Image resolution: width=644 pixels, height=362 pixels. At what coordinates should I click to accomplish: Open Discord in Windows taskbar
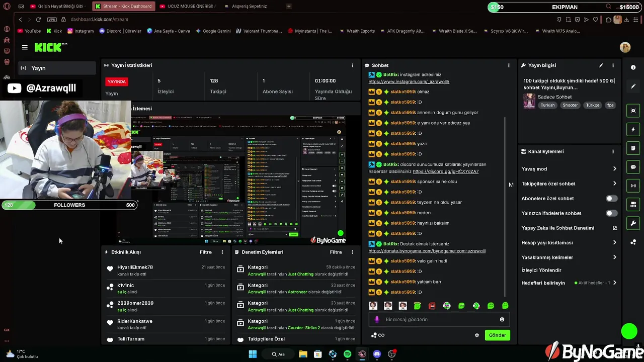(377, 354)
